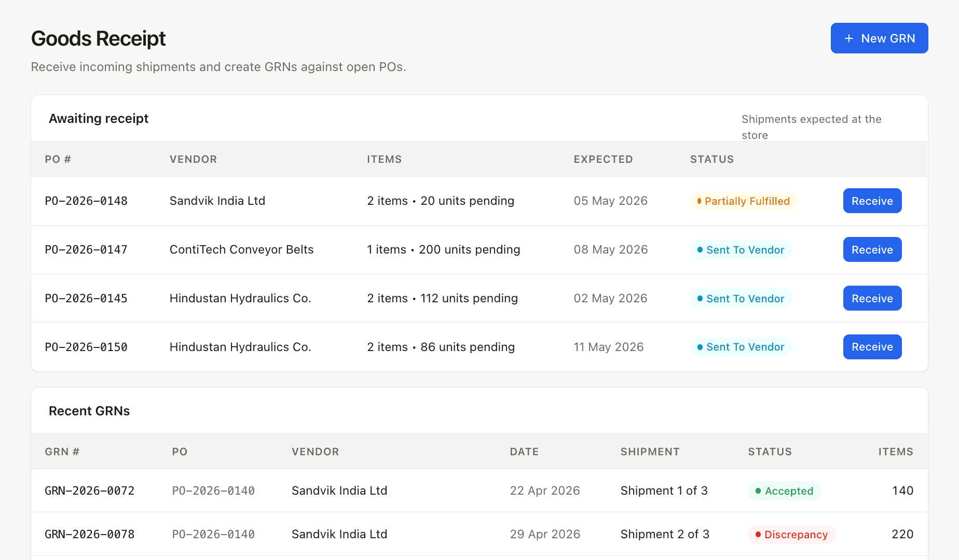Viewport: 959px width, 560px height.
Task: Receive shipment for PO-2026-0150
Action: (x=872, y=347)
